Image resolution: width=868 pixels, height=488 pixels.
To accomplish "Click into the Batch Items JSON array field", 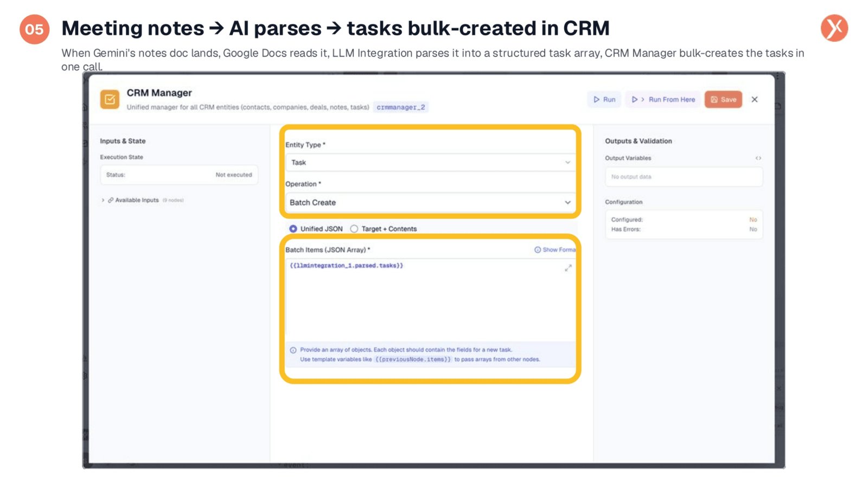I will (430, 300).
